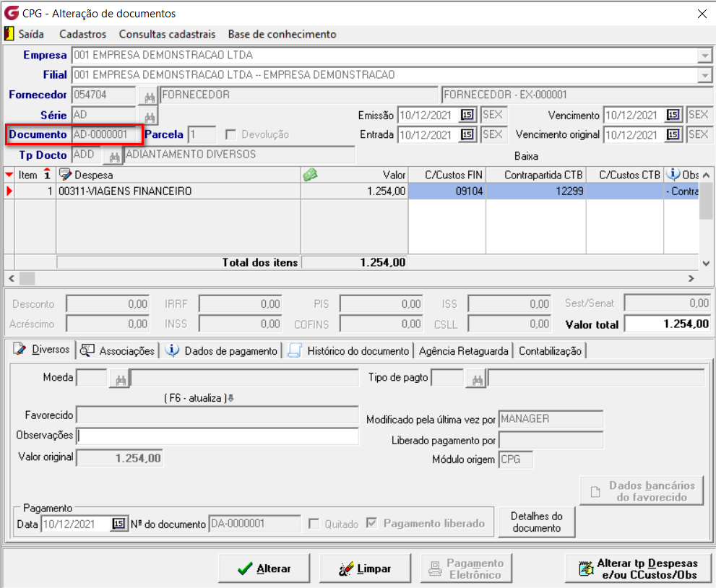Select cell 00311-VIAGENS FINANCEIRO
The width and height of the screenshot is (716, 588).
click(178, 191)
